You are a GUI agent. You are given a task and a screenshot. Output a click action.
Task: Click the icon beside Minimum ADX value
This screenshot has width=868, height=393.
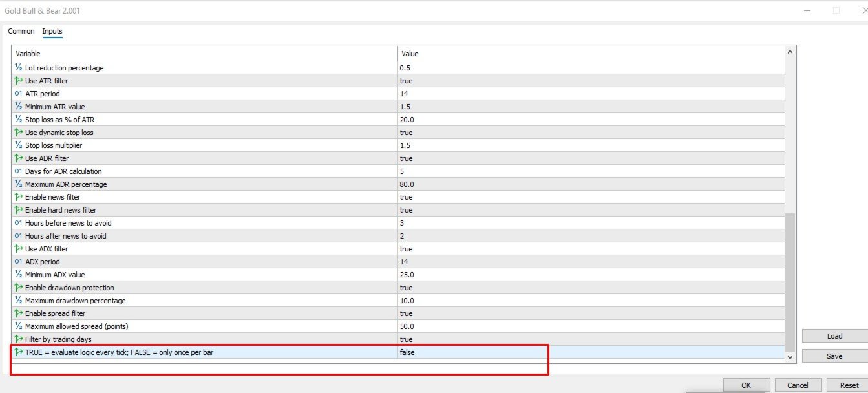click(18, 275)
